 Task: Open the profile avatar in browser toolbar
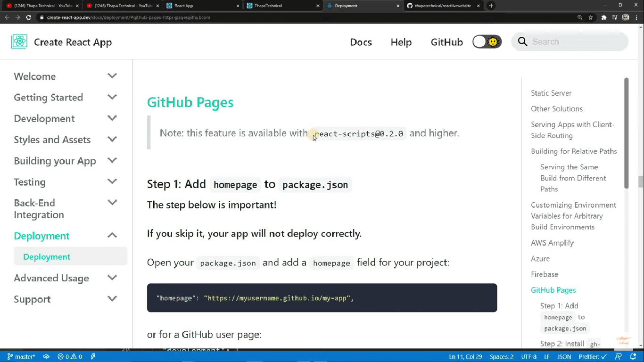626,17
